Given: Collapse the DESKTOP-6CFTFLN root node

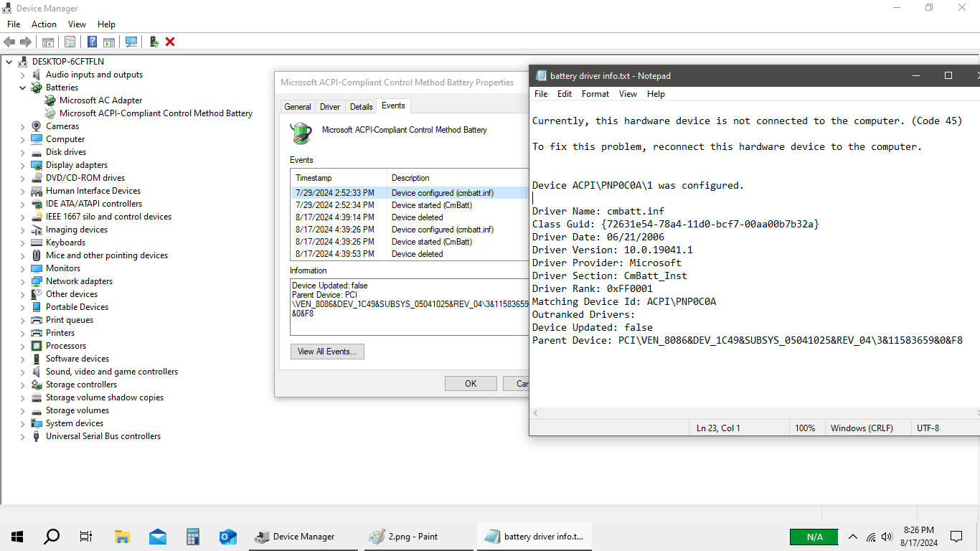Looking at the screenshot, I should point(9,62).
